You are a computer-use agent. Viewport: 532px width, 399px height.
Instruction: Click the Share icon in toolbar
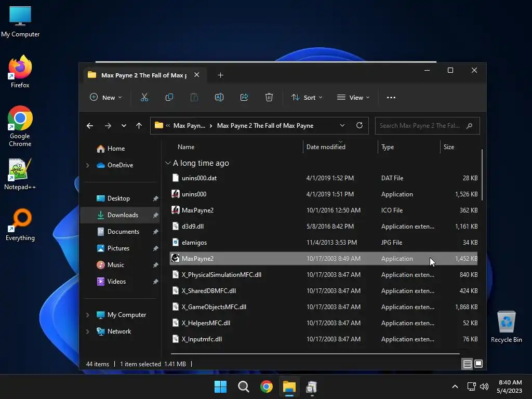point(244,97)
